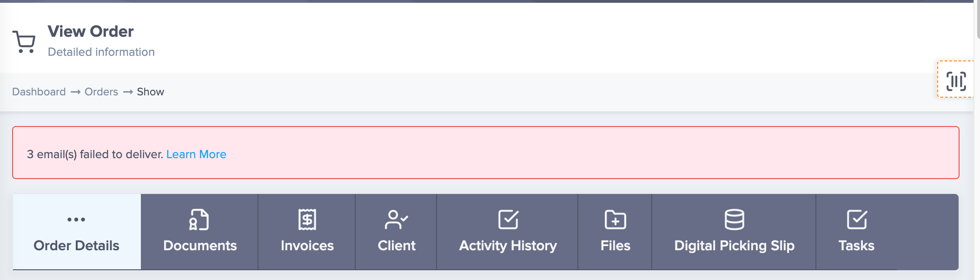Open the Learn More link

196,154
